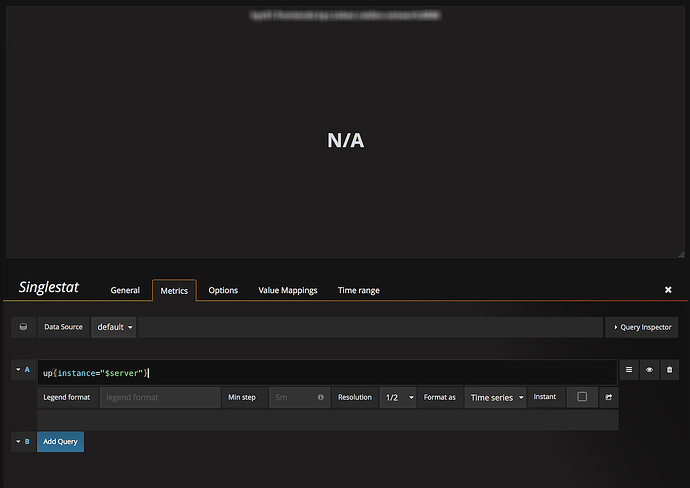
Task: Click the share link icon next to Instant
Action: click(609, 397)
